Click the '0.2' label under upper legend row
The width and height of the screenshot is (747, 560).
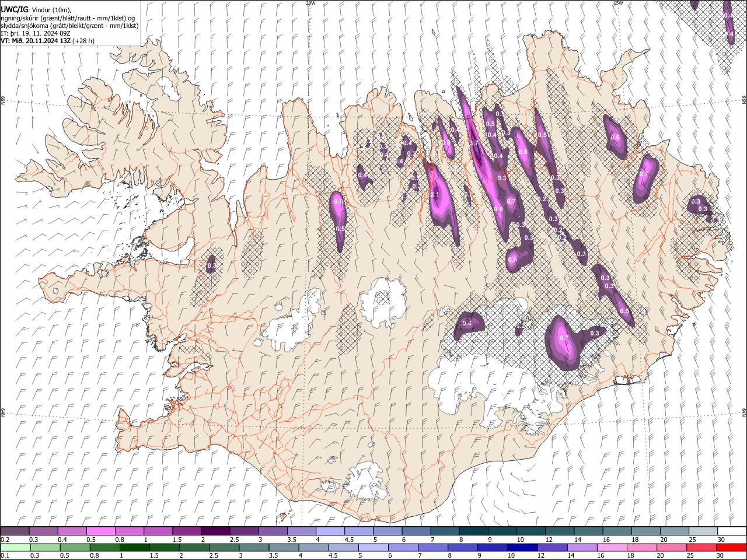coord(5,540)
